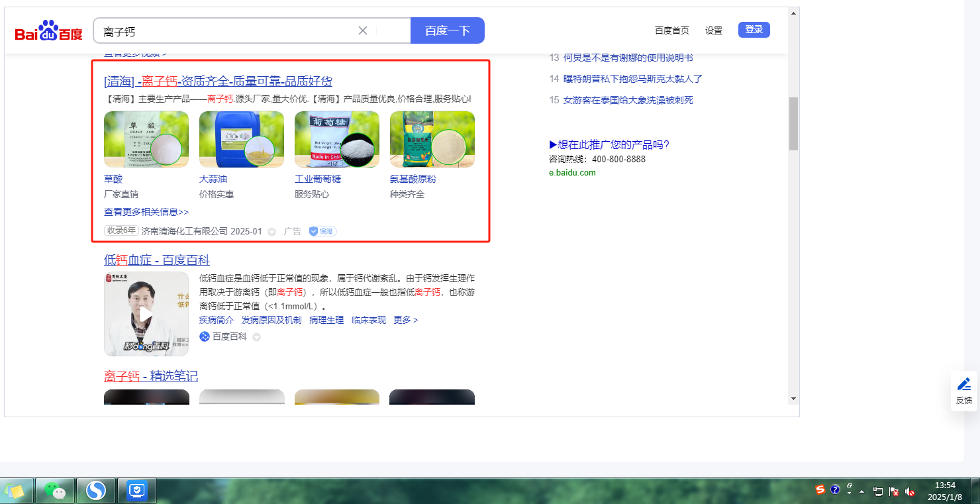Image resolution: width=980 pixels, height=504 pixels.
Task: Open the 工业葡萄糖 product image
Action: [x=337, y=139]
